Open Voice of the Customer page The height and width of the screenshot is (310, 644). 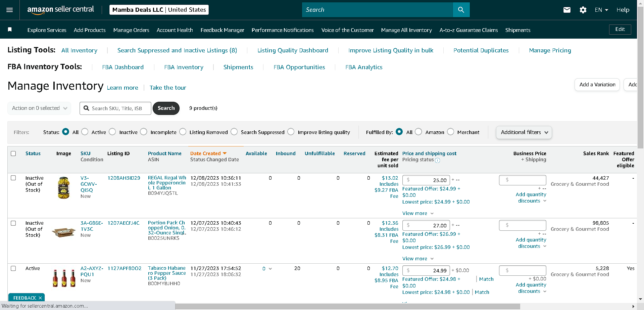(x=348, y=30)
